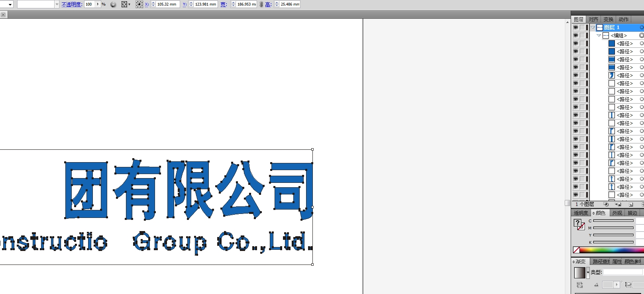
Task: Click the stroke swatch in Color panel
Action: coord(581,227)
